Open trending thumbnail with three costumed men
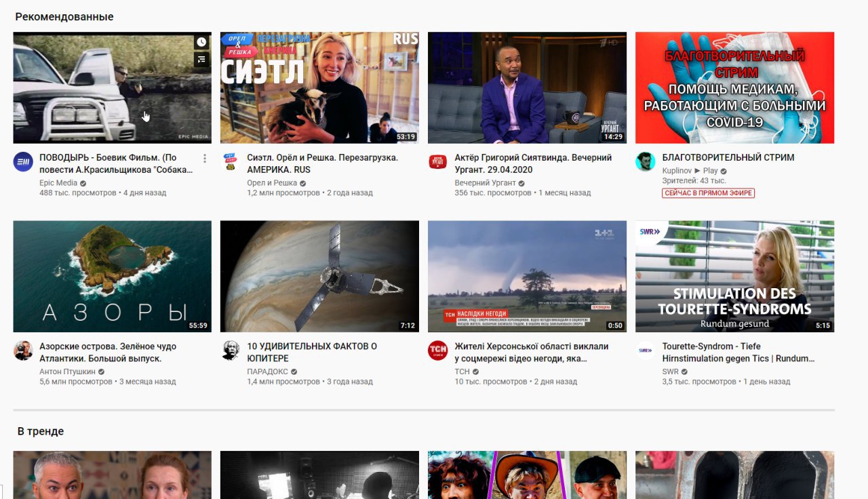Screen dimensions: 868x499 [527, 475]
